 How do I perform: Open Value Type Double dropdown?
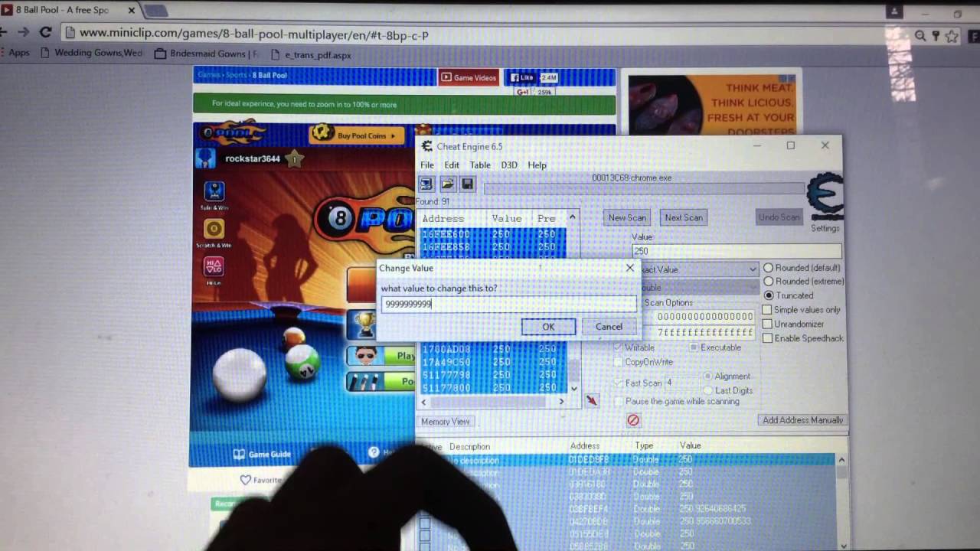753,287
